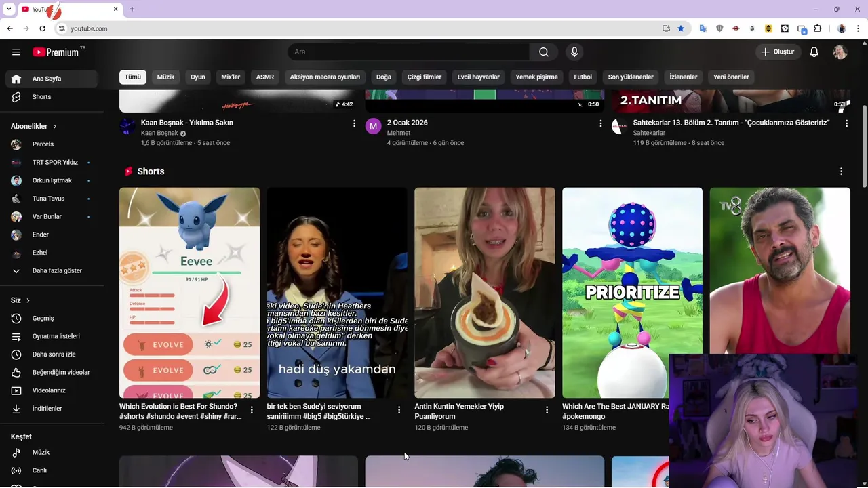Click the Oluştur create button
This screenshot has height=488, width=868.
pos(778,52)
